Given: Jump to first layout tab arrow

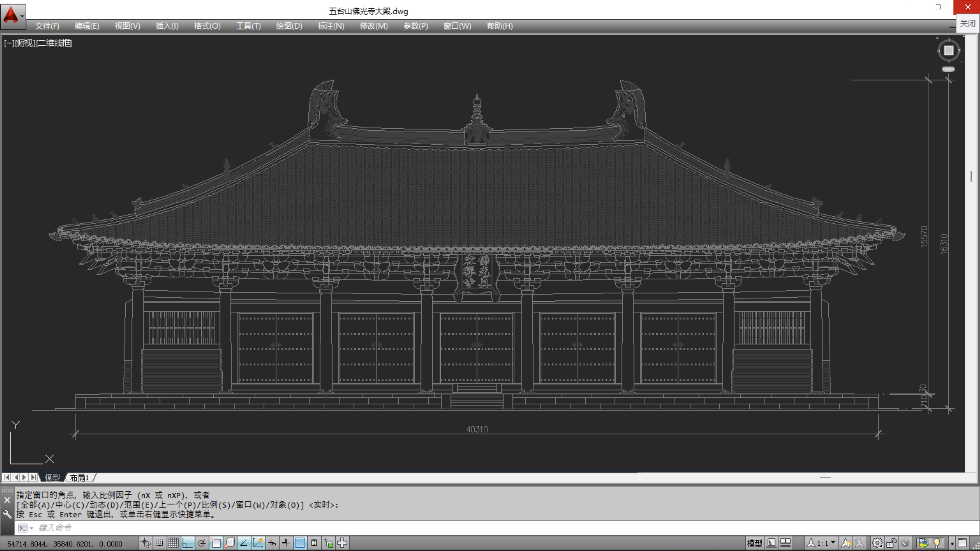Looking at the screenshot, I should (x=7, y=477).
